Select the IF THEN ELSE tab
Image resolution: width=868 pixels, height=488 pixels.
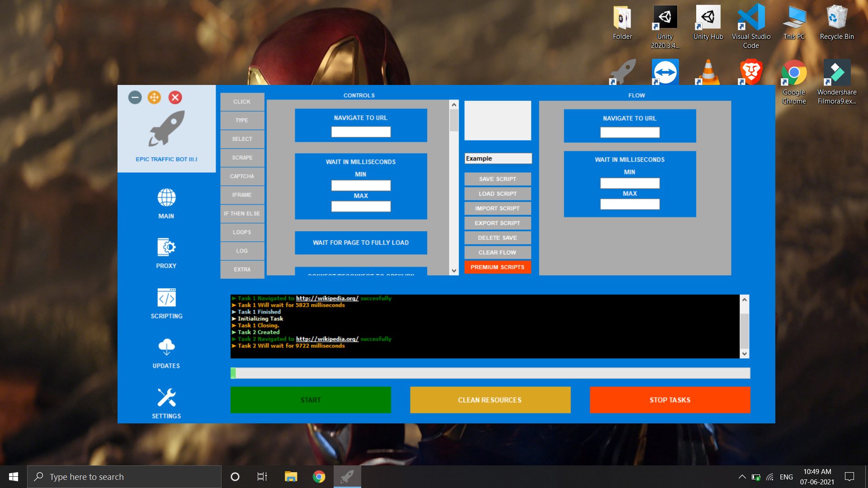(242, 214)
